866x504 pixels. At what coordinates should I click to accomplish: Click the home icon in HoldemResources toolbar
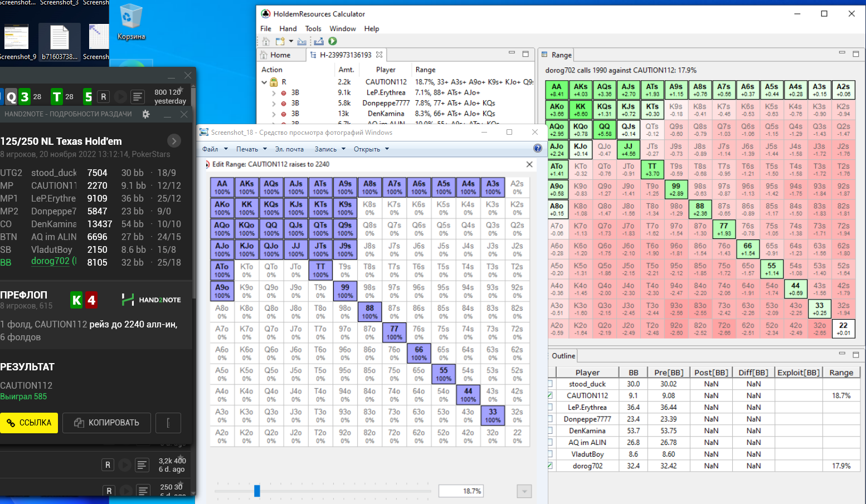pyautogui.click(x=266, y=41)
